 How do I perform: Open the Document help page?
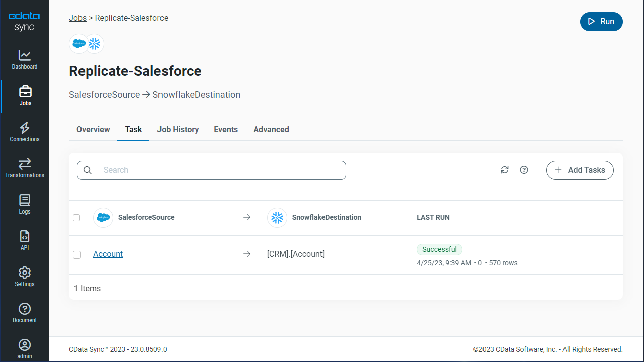coord(24,313)
